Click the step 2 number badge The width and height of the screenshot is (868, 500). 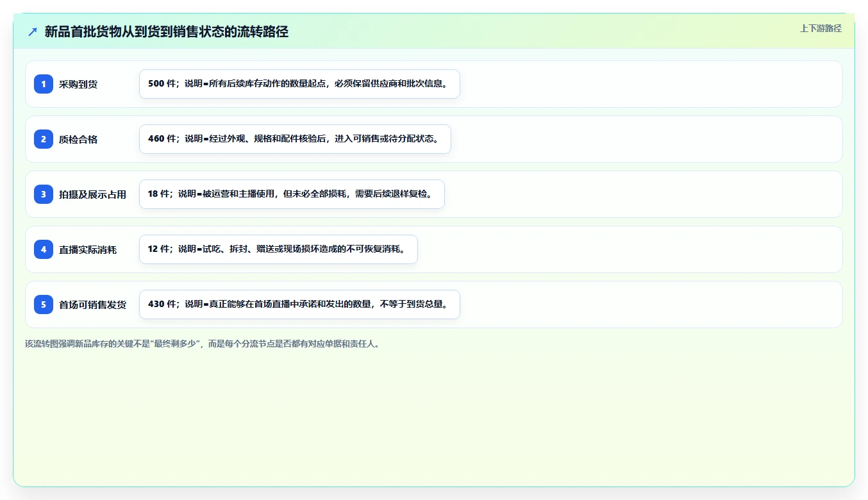(44, 139)
